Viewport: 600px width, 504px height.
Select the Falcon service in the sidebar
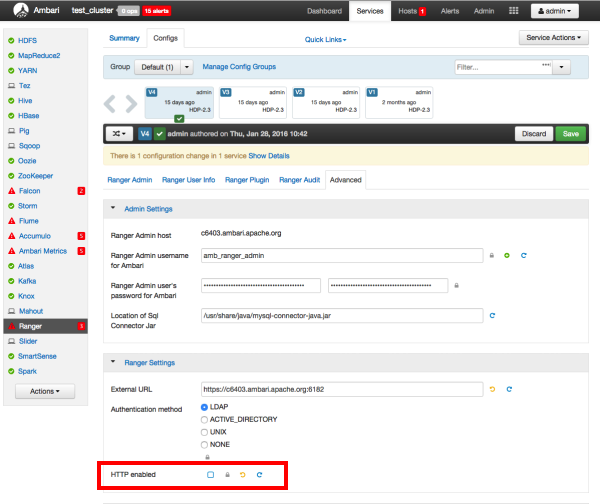tap(29, 190)
